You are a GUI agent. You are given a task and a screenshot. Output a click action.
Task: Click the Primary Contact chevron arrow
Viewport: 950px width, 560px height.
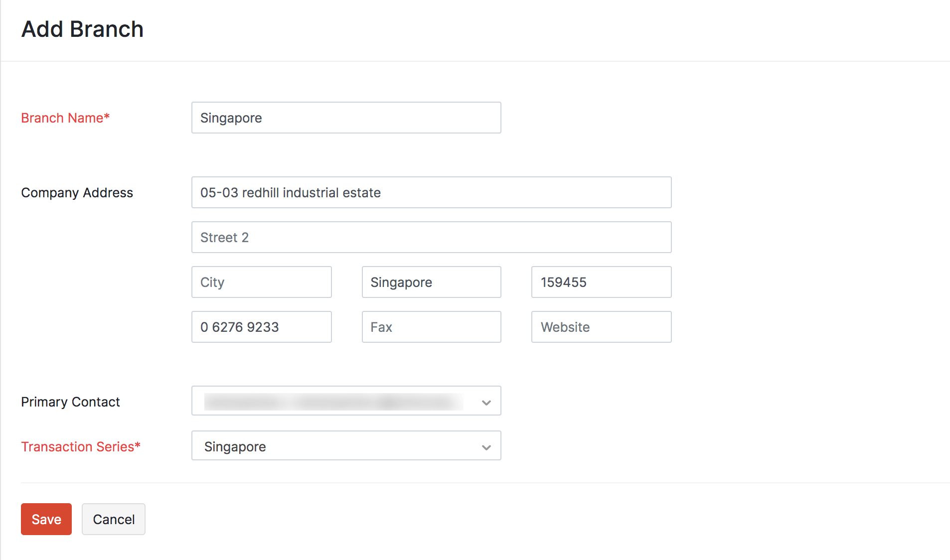(x=486, y=403)
